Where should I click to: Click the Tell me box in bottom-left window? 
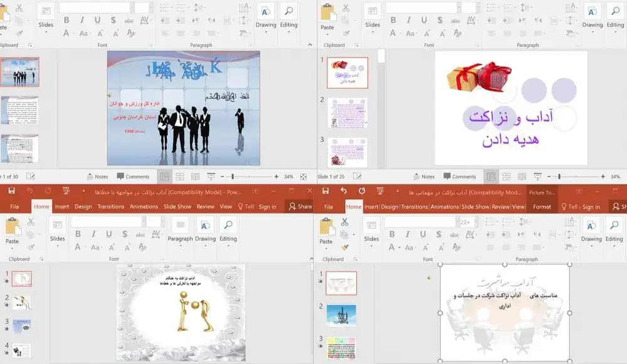(246, 206)
